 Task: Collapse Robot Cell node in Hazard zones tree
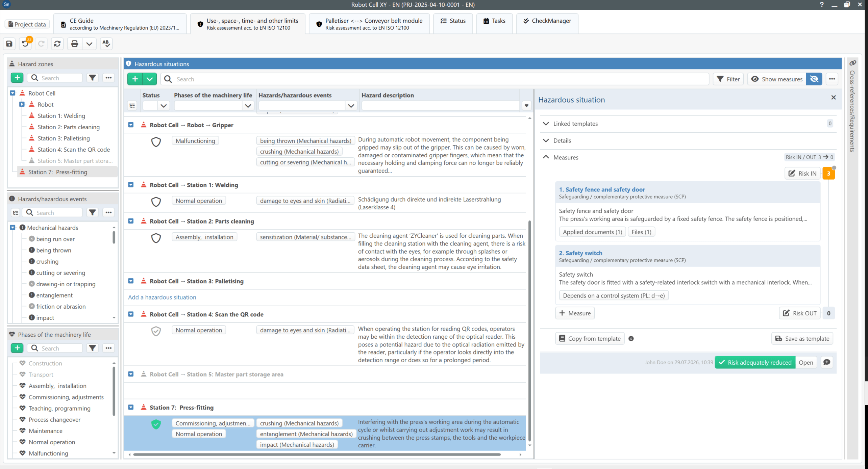(13, 93)
